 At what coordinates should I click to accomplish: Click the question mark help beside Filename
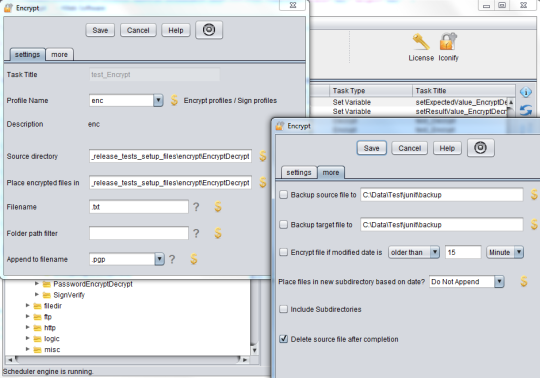point(196,207)
